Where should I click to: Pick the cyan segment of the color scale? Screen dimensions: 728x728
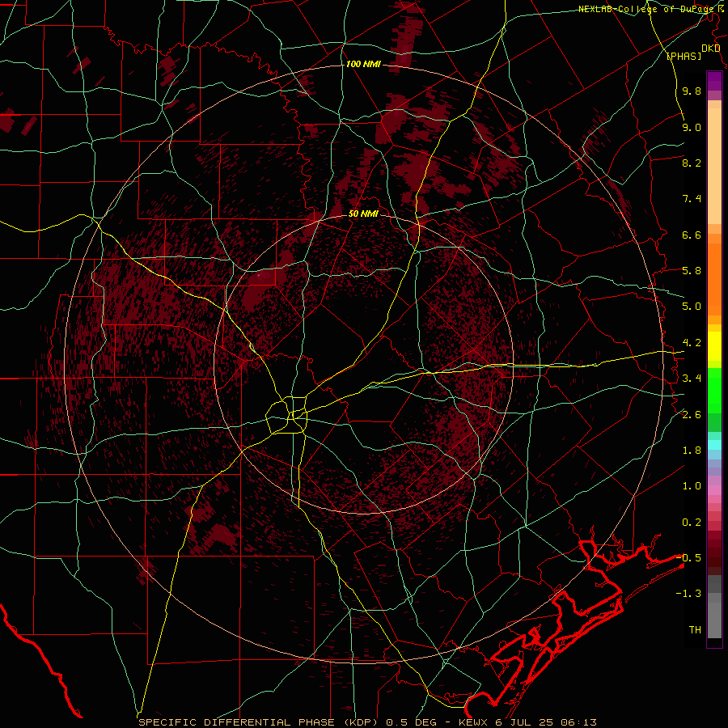point(714,444)
